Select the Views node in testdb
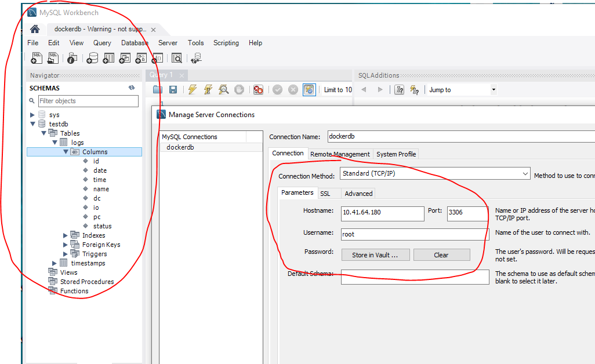 pyautogui.click(x=68, y=272)
